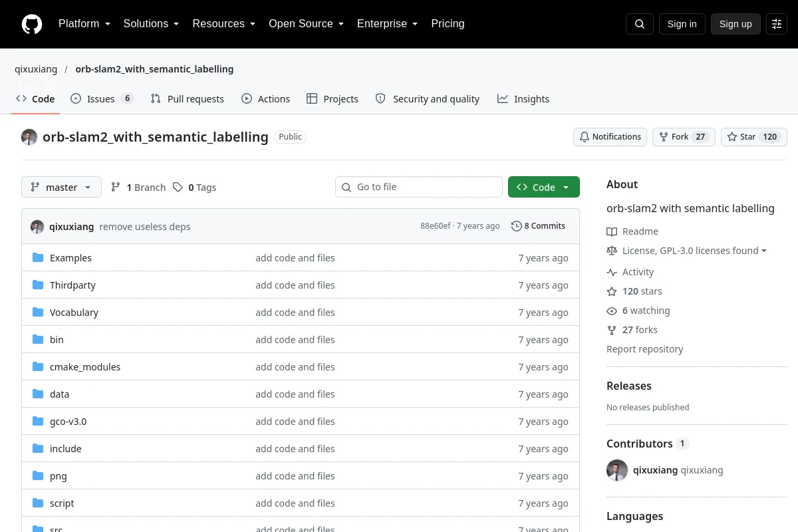Click the Vocabulary folder icon

tap(38, 313)
